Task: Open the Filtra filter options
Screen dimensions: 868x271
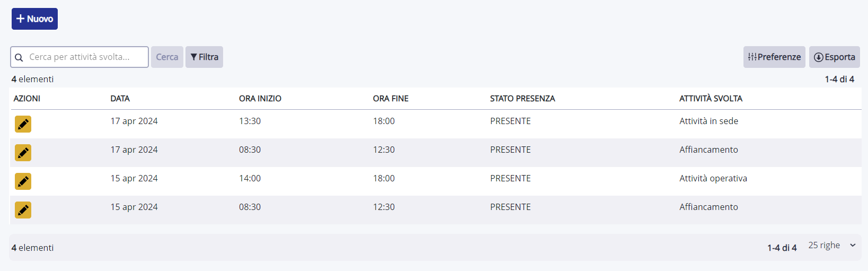Action: 204,57
